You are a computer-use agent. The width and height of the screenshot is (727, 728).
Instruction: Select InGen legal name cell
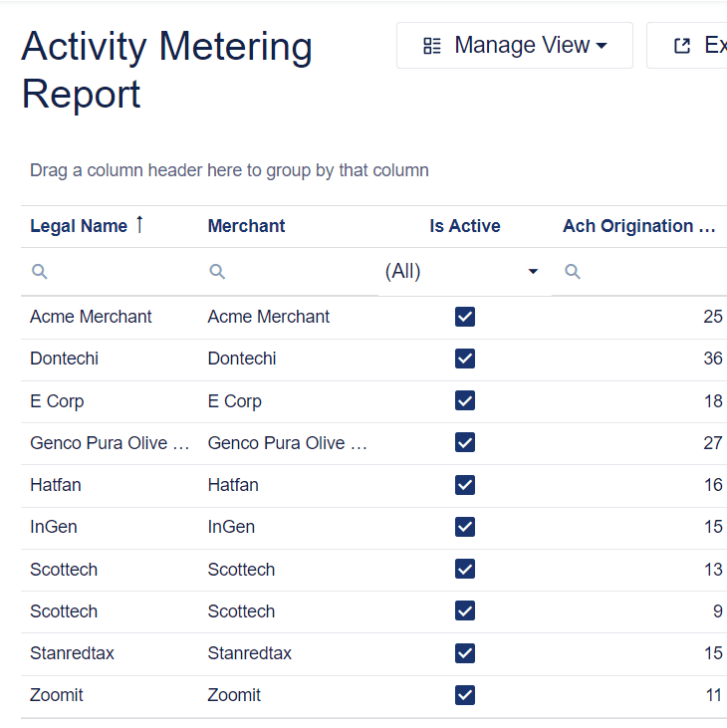[x=54, y=527]
